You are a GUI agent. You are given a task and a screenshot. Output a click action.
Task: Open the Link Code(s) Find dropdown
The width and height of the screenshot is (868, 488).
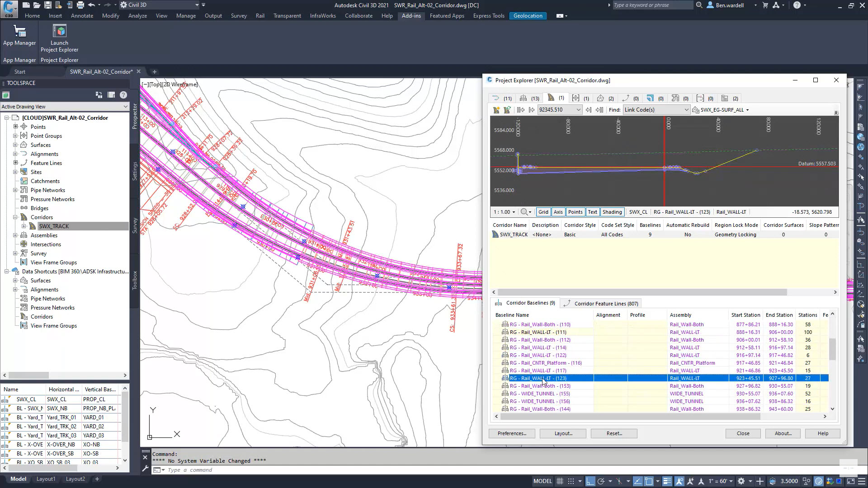point(686,109)
